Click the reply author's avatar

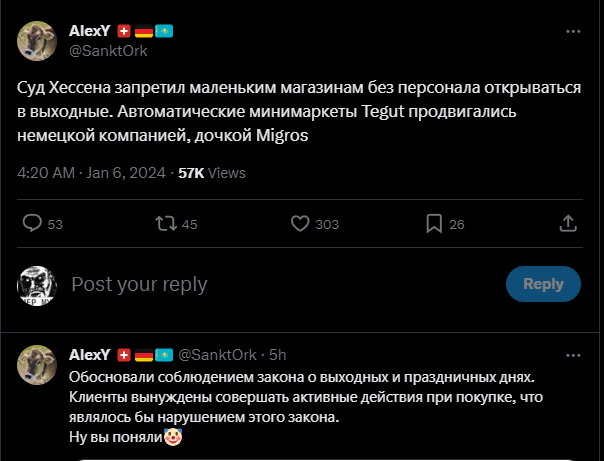(37, 363)
